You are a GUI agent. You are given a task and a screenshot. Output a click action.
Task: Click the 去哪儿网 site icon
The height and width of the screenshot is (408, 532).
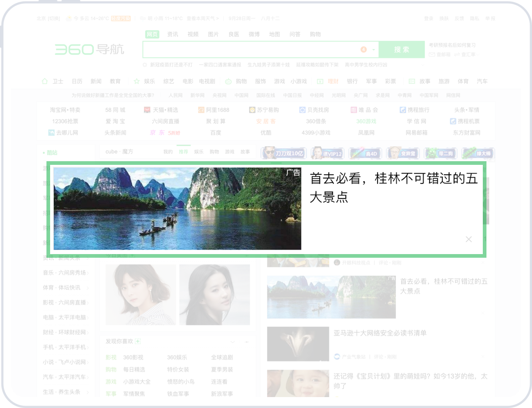[x=51, y=133]
